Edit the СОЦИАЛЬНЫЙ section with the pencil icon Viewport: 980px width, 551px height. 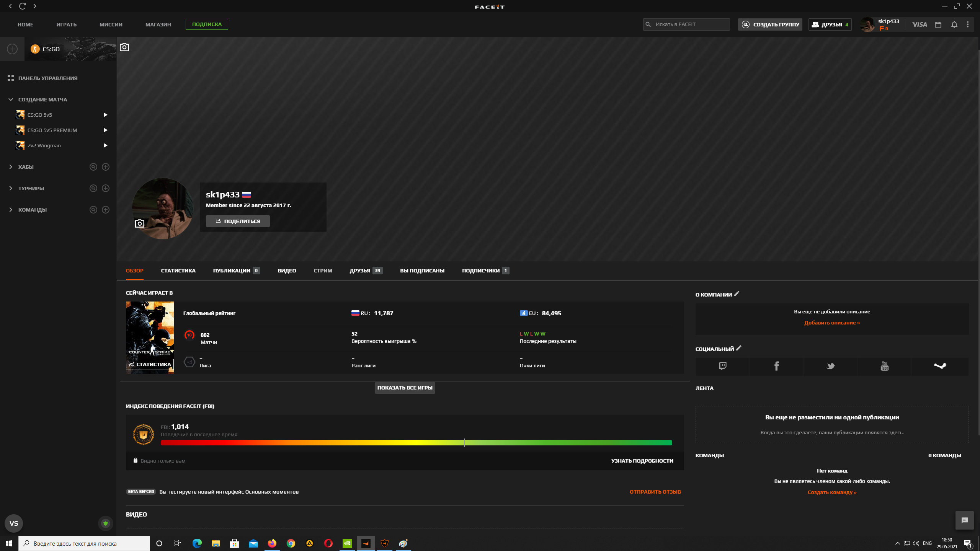point(739,348)
